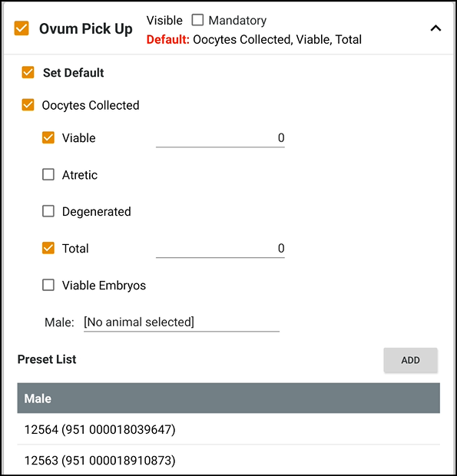
Task: Enable the Mandatory checkbox
Action: click(197, 20)
